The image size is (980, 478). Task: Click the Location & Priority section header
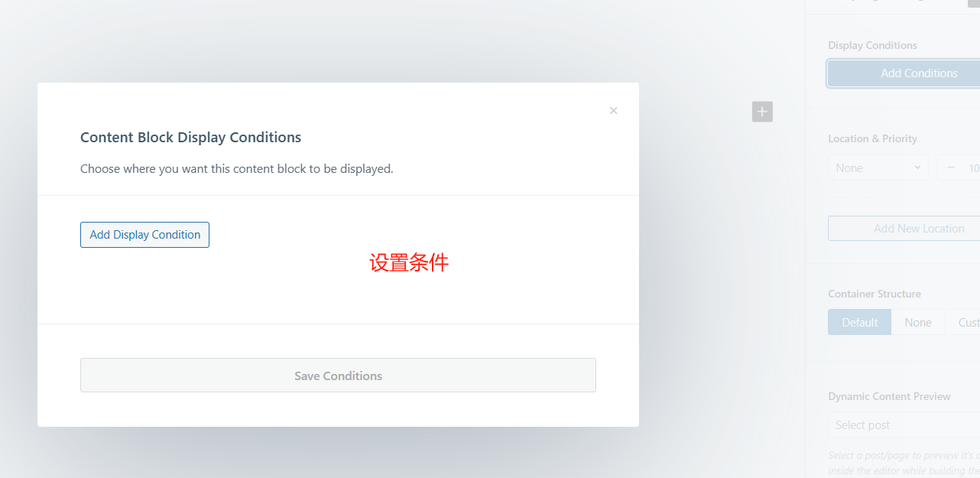click(x=872, y=138)
